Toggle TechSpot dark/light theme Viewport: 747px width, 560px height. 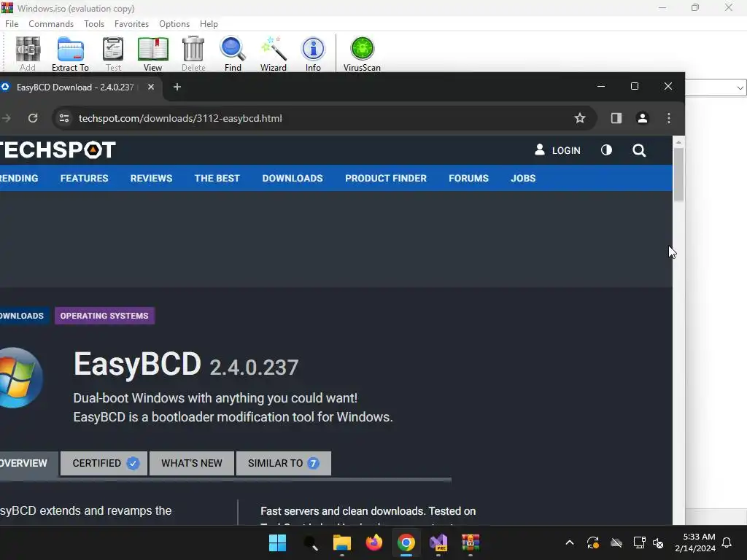[x=606, y=150]
